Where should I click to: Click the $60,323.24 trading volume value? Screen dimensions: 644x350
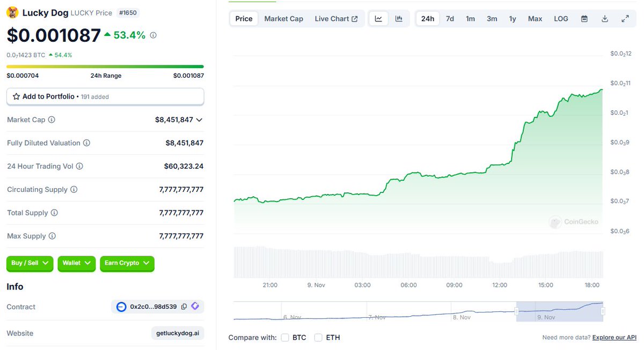pyautogui.click(x=184, y=167)
